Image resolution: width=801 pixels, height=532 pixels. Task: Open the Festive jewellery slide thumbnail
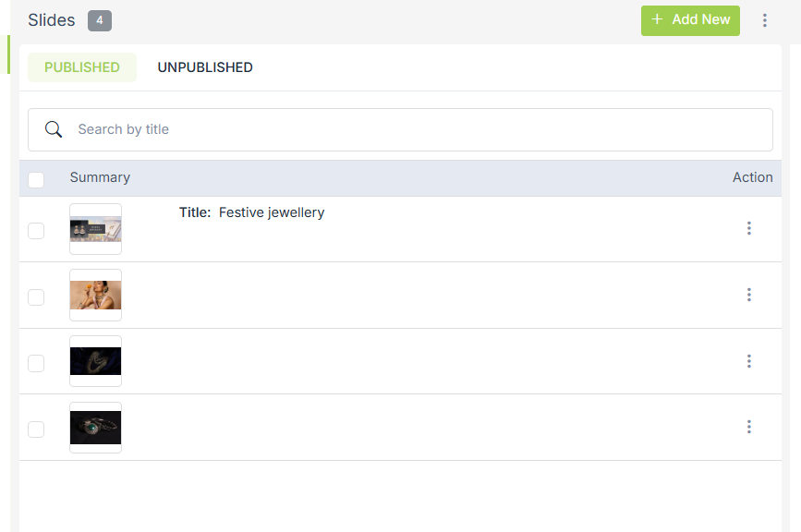pos(95,229)
